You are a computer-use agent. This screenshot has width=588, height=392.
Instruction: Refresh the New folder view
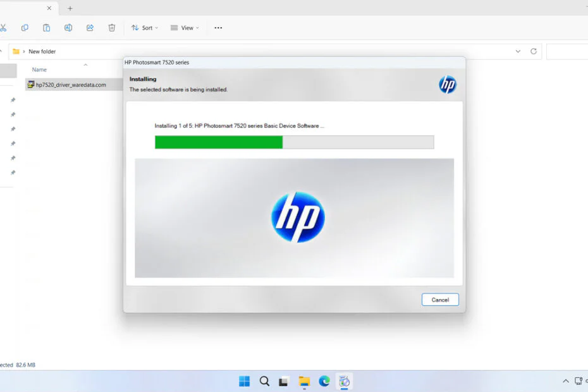(x=533, y=51)
